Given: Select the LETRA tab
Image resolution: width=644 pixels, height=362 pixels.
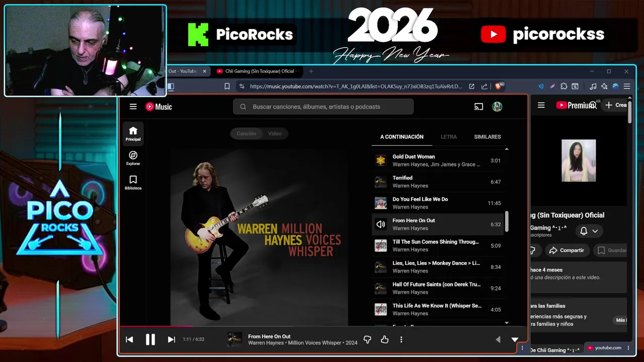Looking at the screenshot, I should [449, 137].
